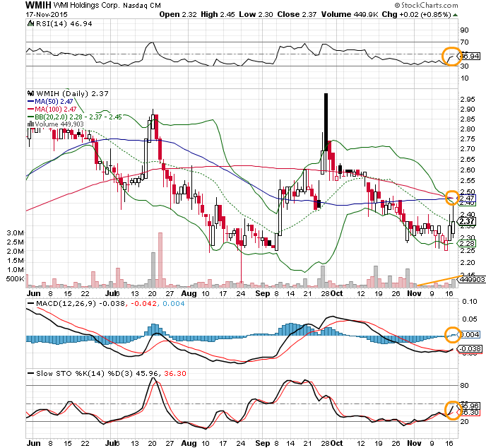
Task: Click the date '17-Nov-2015'
Action: tap(47, 15)
